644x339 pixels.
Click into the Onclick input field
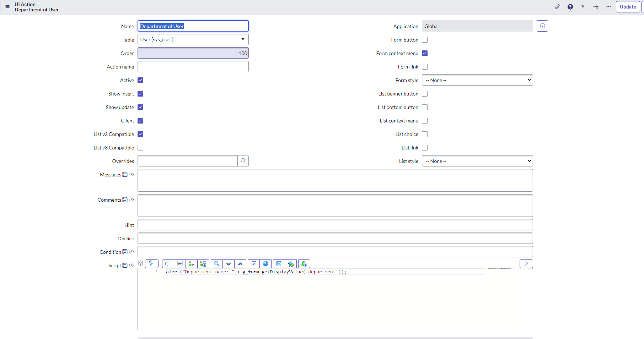click(335, 238)
